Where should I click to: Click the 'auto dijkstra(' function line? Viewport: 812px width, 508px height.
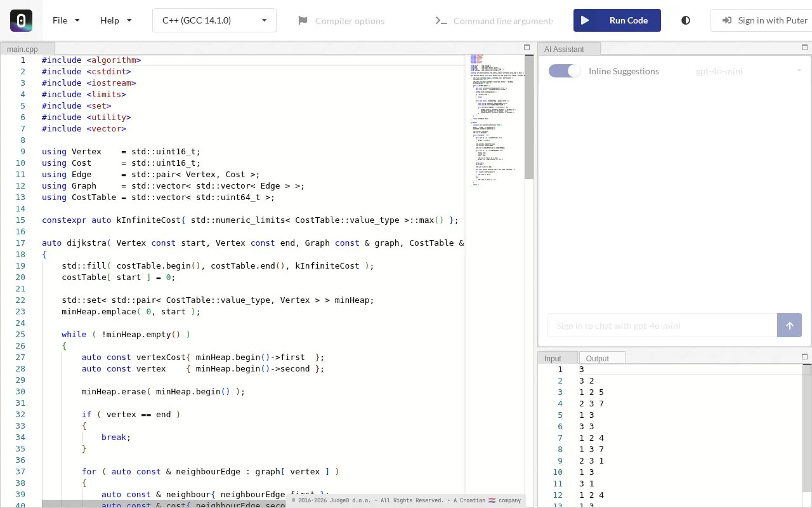[x=253, y=243]
